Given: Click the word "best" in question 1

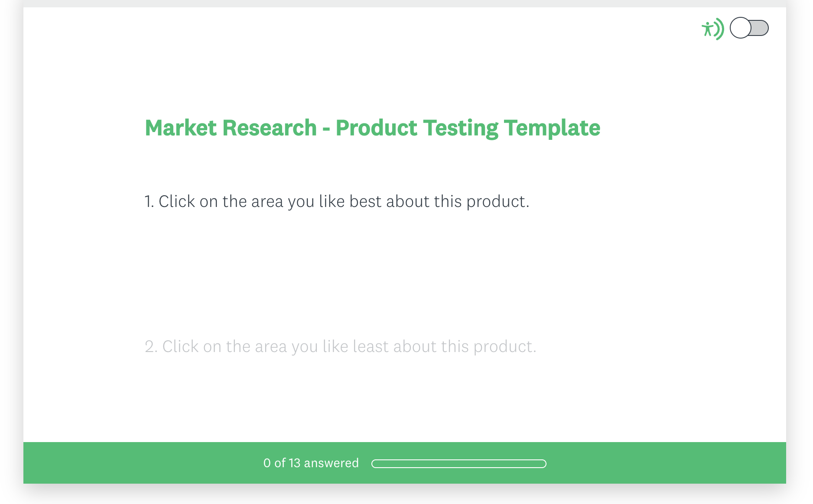Looking at the screenshot, I should 365,201.
